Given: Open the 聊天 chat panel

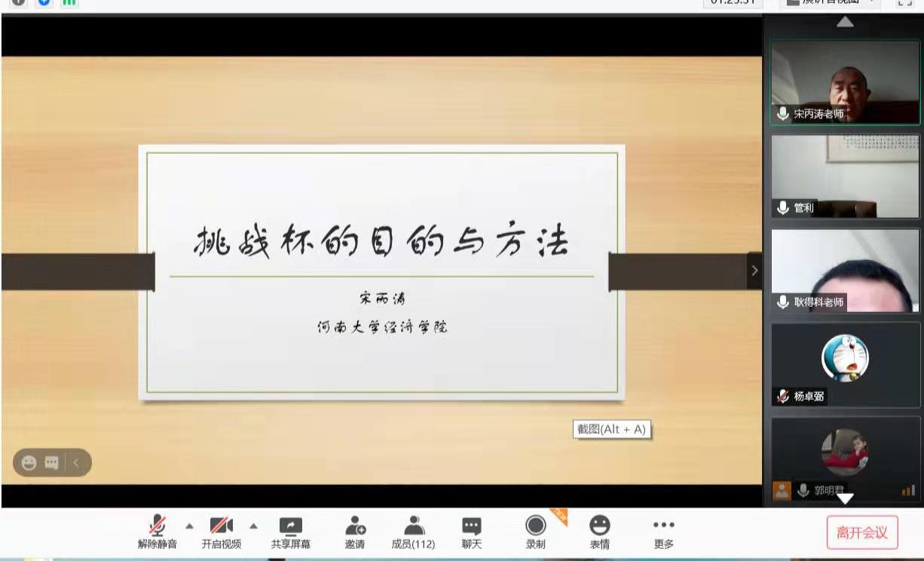Looking at the screenshot, I should tap(472, 532).
